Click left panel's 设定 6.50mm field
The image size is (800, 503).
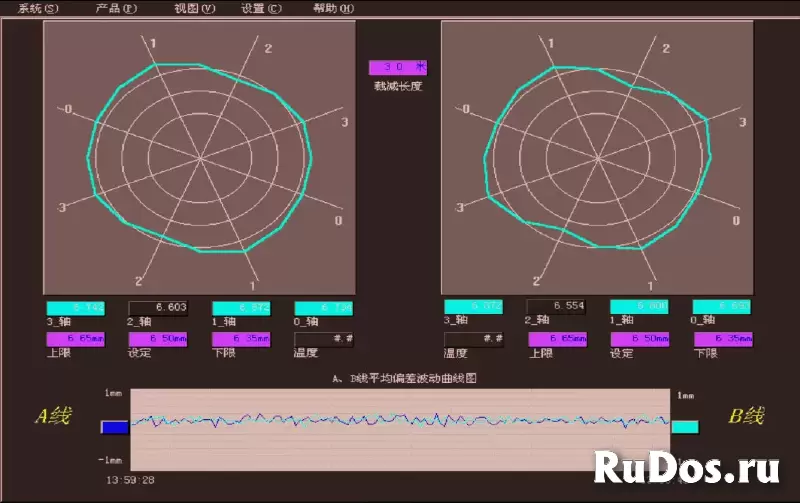[158, 339]
